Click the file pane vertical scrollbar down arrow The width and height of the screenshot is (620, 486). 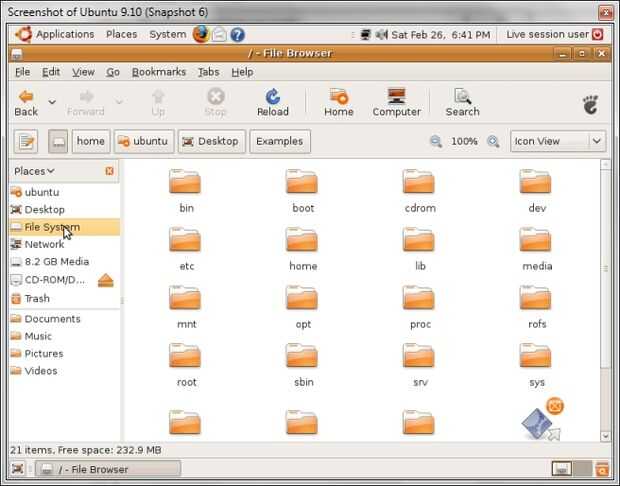pyautogui.click(x=605, y=436)
